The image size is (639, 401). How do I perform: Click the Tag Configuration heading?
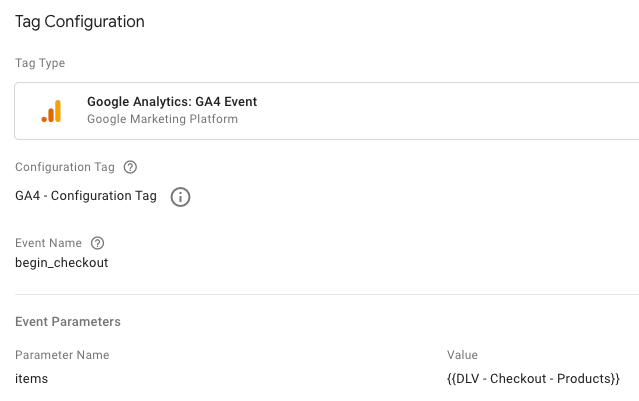coord(80,21)
